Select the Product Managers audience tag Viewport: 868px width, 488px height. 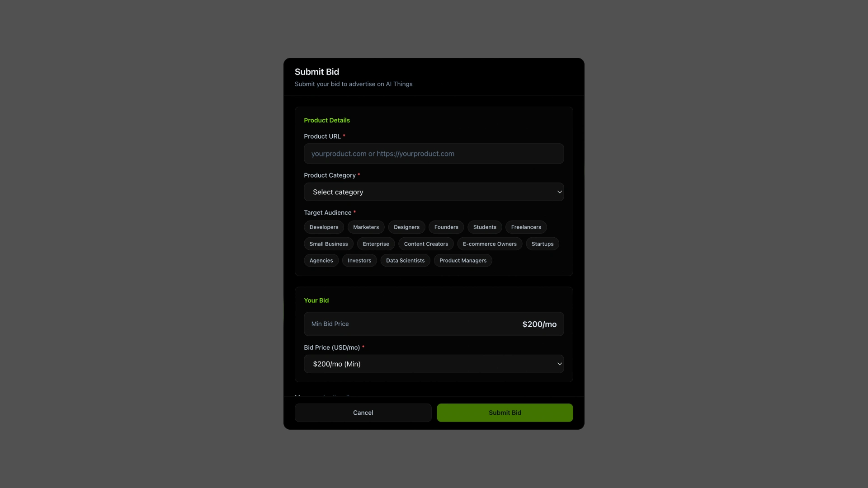(x=463, y=260)
